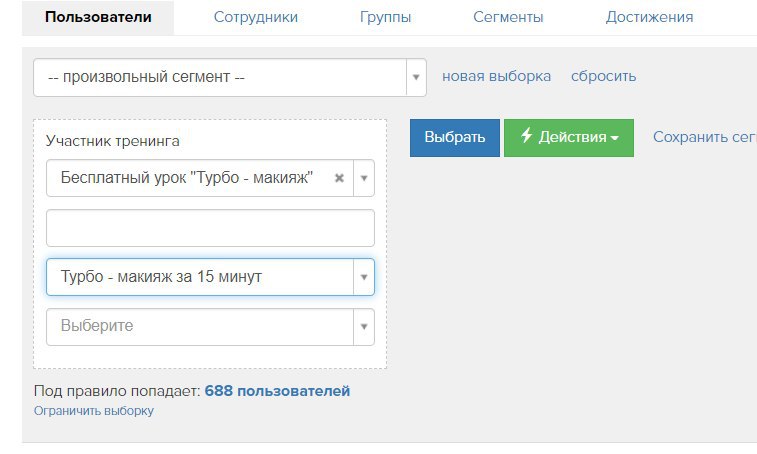
Task: Click the Ограничить выборку link
Action: pyautogui.click(x=94, y=411)
